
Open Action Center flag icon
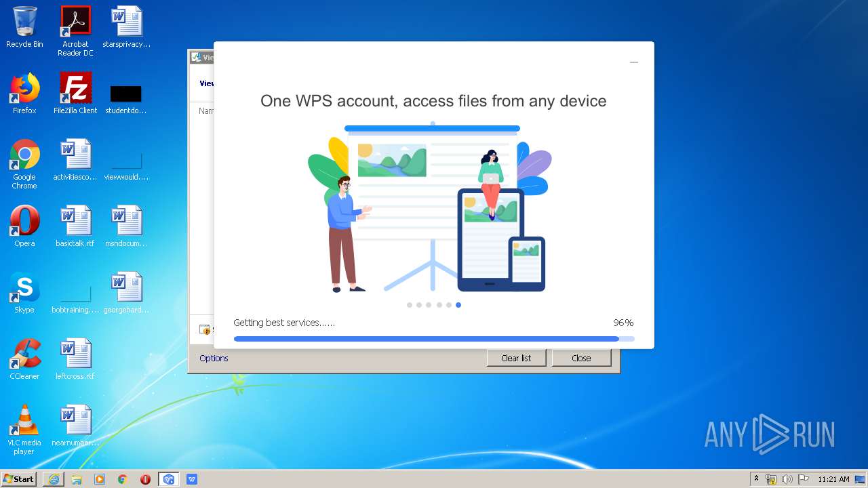pos(803,479)
